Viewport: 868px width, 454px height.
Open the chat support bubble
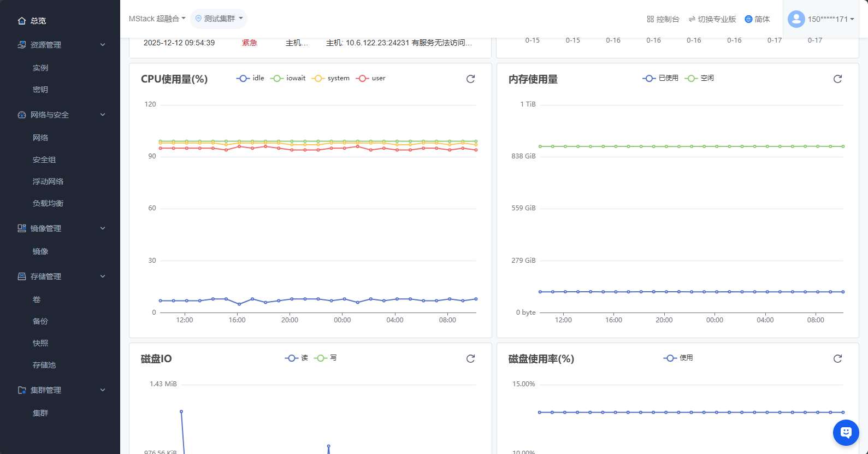pos(846,433)
